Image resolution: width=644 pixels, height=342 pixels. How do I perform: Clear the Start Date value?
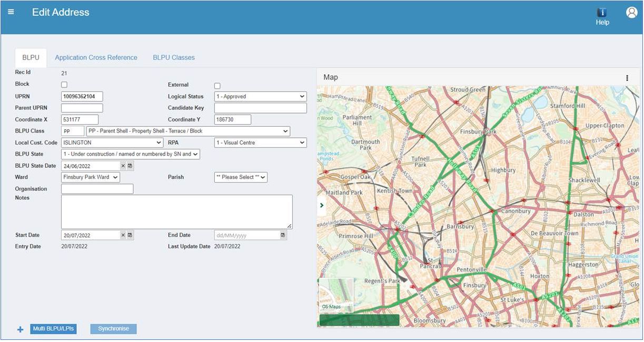(x=123, y=235)
